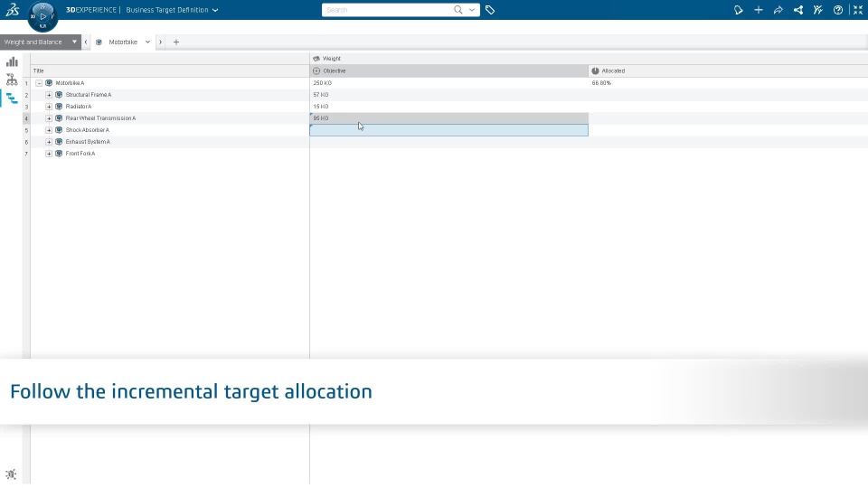Switch to the tree table view
This screenshot has height=488, width=868.
12,99
